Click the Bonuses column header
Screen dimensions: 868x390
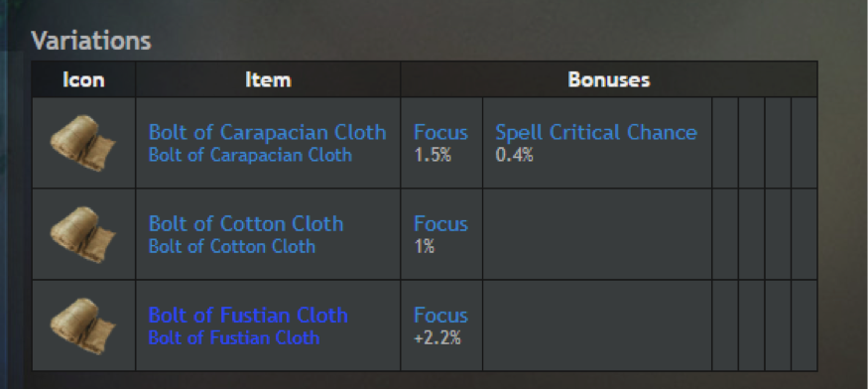pyautogui.click(x=609, y=79)
